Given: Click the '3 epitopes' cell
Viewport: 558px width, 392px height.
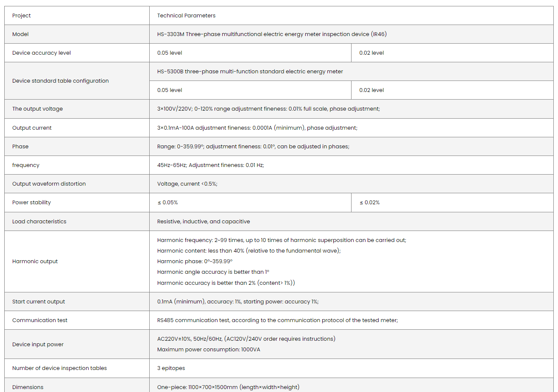Looking at the screenshot, I should pos(171,368).
